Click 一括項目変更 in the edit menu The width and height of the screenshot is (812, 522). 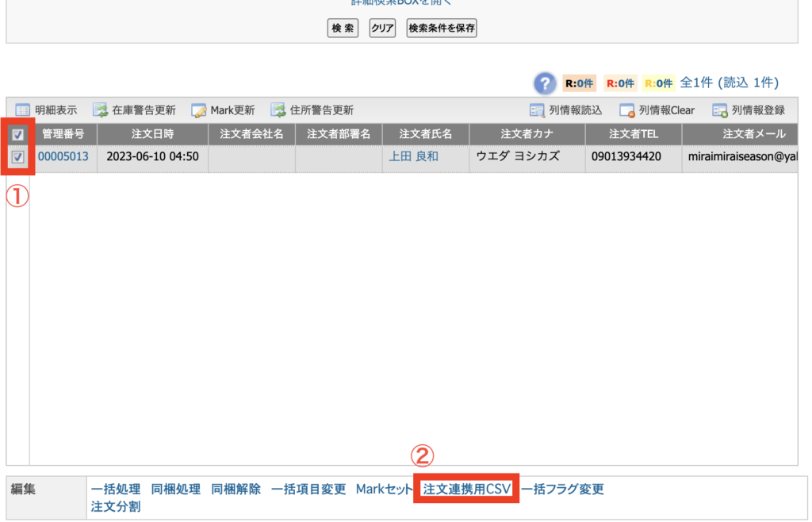[x=308, y=489]
